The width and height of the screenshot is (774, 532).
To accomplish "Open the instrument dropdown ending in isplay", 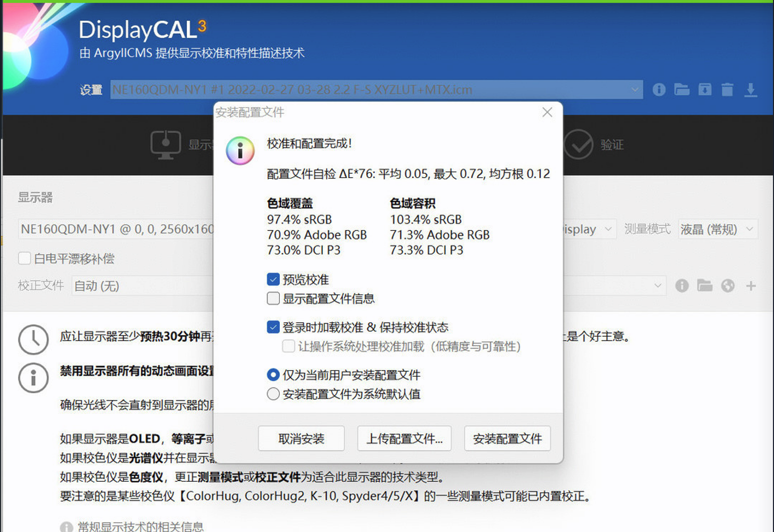I will click(x=589, y=229).
